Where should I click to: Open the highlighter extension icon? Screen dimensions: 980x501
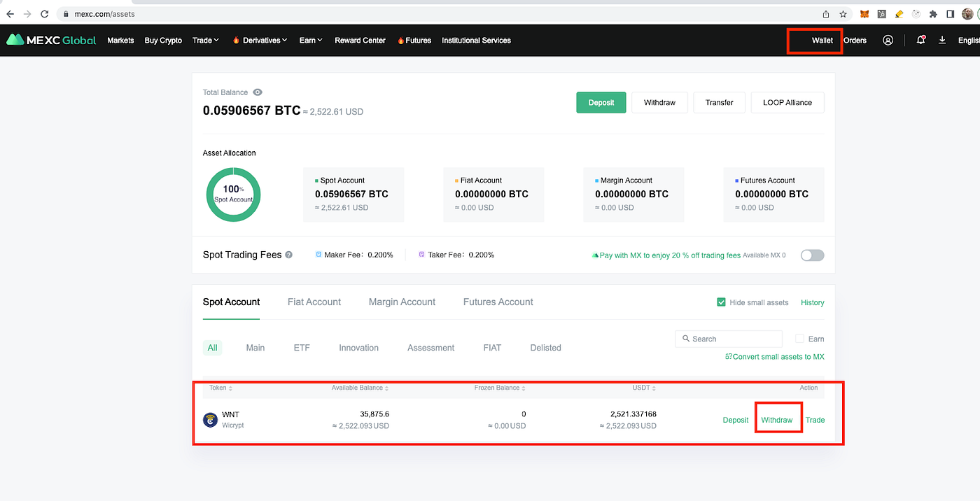click(x=899, y=14)
